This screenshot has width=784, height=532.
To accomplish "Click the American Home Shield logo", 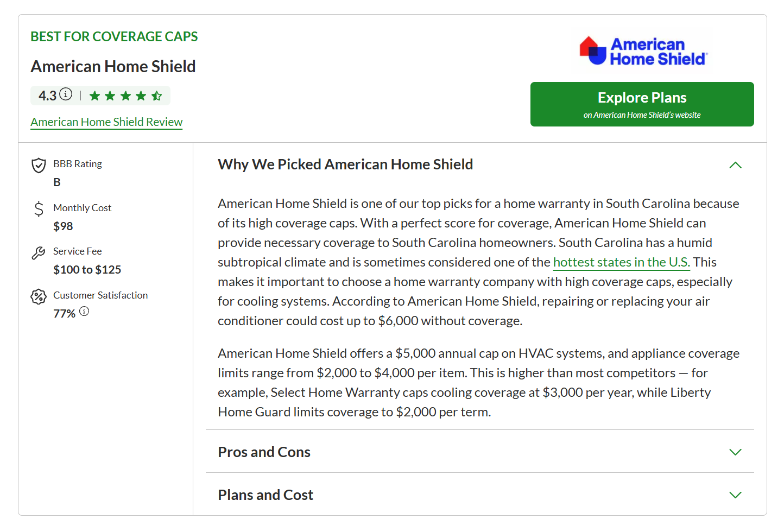I will (643, 51).
